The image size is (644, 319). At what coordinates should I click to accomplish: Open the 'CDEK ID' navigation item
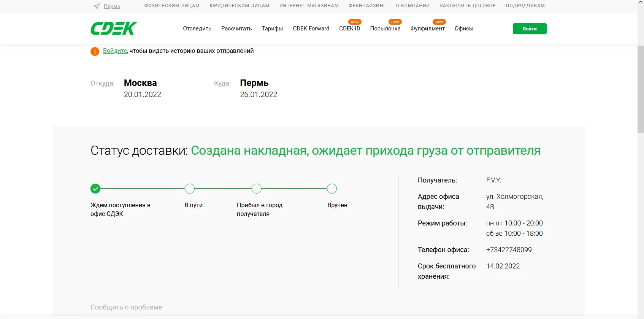350,29
